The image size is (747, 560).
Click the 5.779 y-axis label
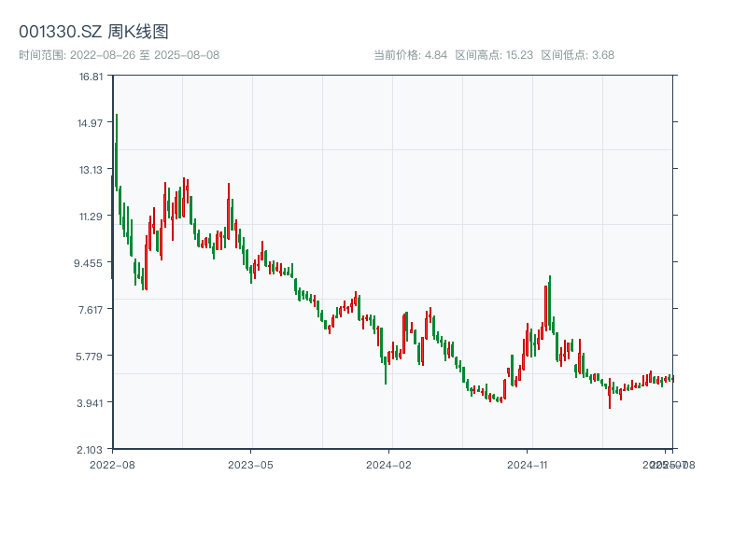(x=90, y=357)
